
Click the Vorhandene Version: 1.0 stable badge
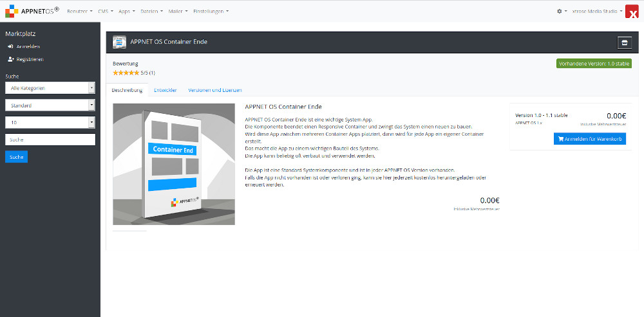594,64
